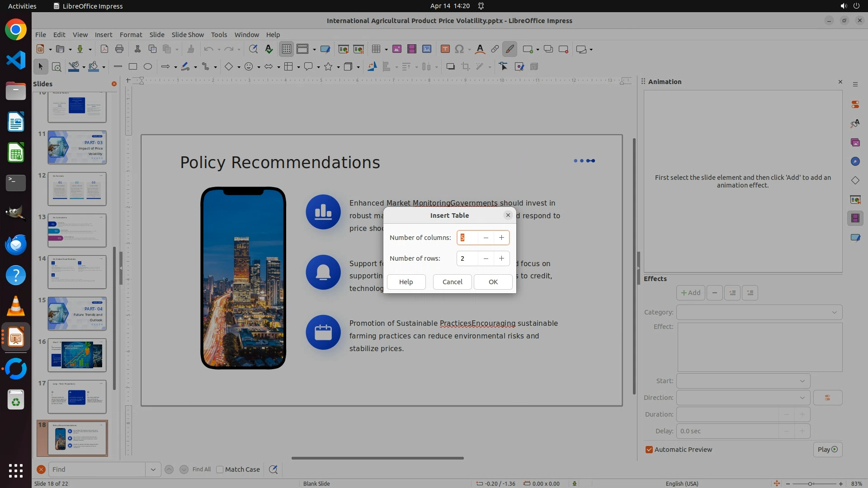
Task: Disable the Automatic Preview checkbox
Action: pos(649,450)
